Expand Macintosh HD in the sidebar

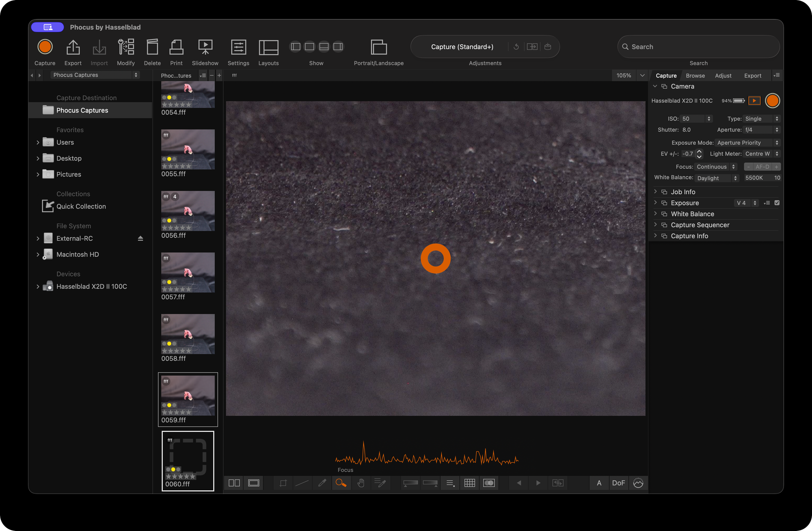click(38, 254)
